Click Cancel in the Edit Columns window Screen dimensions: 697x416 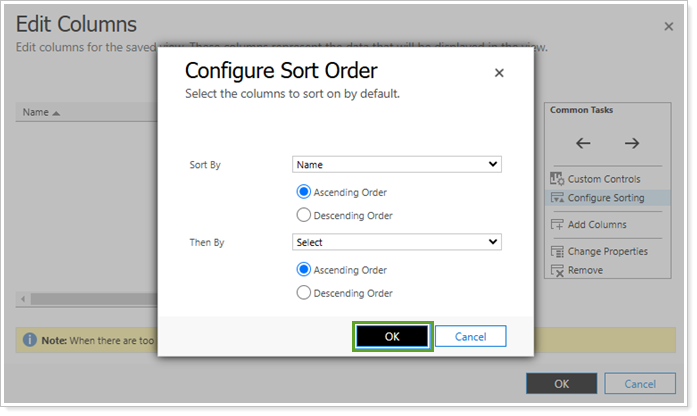click(640, 384)
